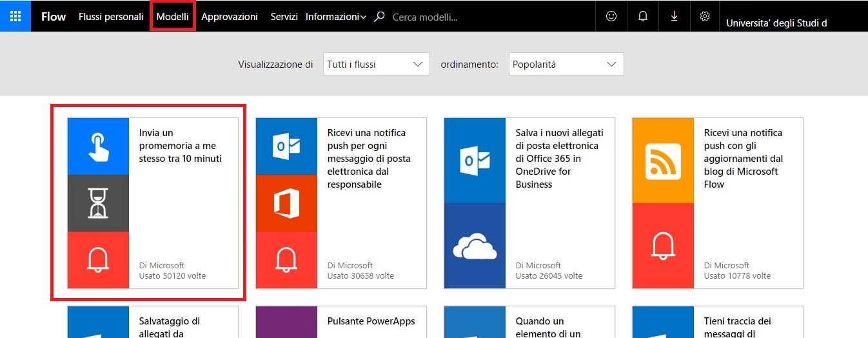Image resolution: width=868 pixels, height=338 pixels.
Task: Click the bell icon in manager email card
Action: coord(286,260)
